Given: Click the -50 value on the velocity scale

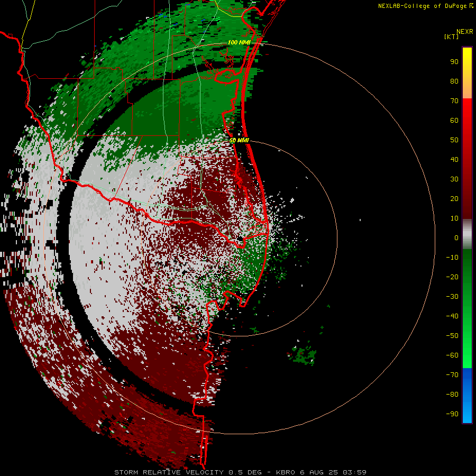Looking at the screenshot, I should 452,335.
